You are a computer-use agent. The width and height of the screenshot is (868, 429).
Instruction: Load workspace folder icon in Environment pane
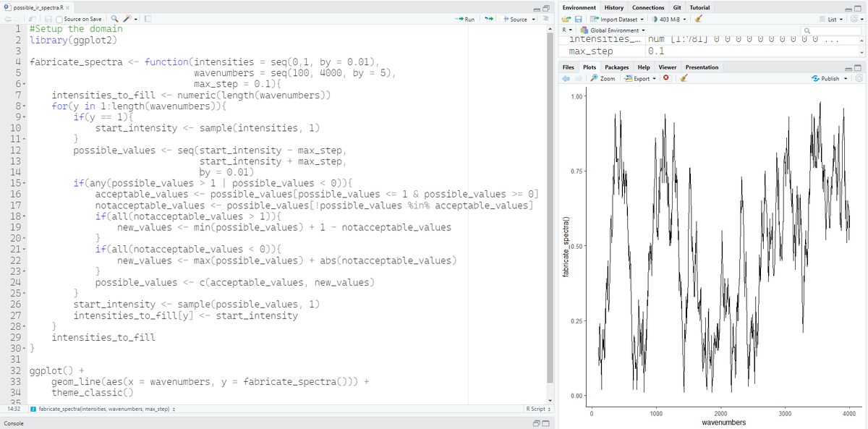(566, 19)
